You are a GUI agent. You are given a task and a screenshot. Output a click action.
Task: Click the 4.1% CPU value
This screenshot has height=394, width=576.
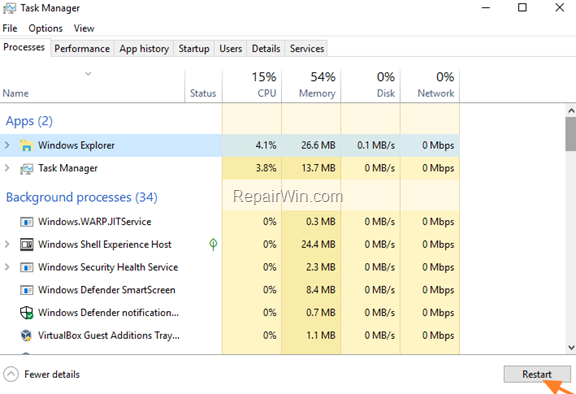266,145
